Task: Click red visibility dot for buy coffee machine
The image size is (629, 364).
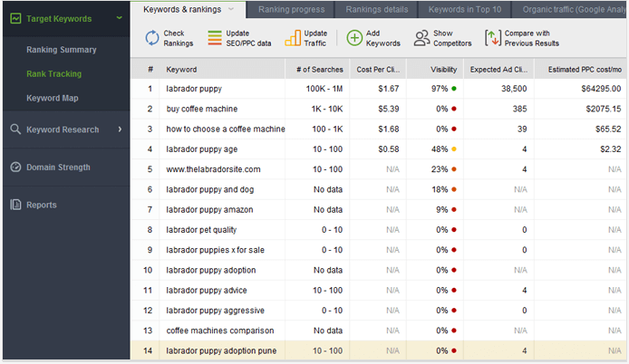Action: click(x=454, y=109)
